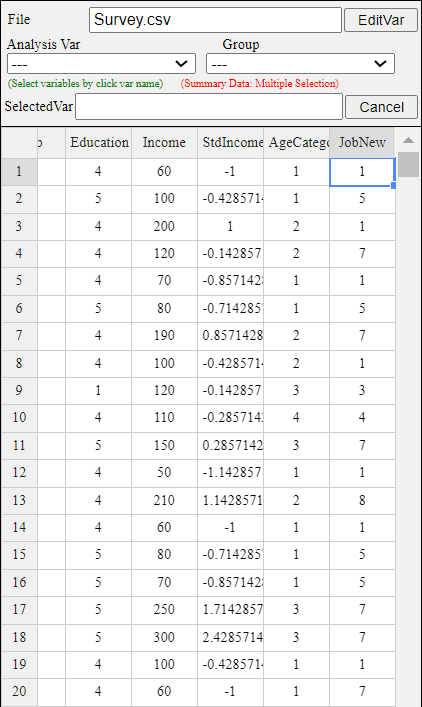Click the Income cell containing 300

point(165,637)
